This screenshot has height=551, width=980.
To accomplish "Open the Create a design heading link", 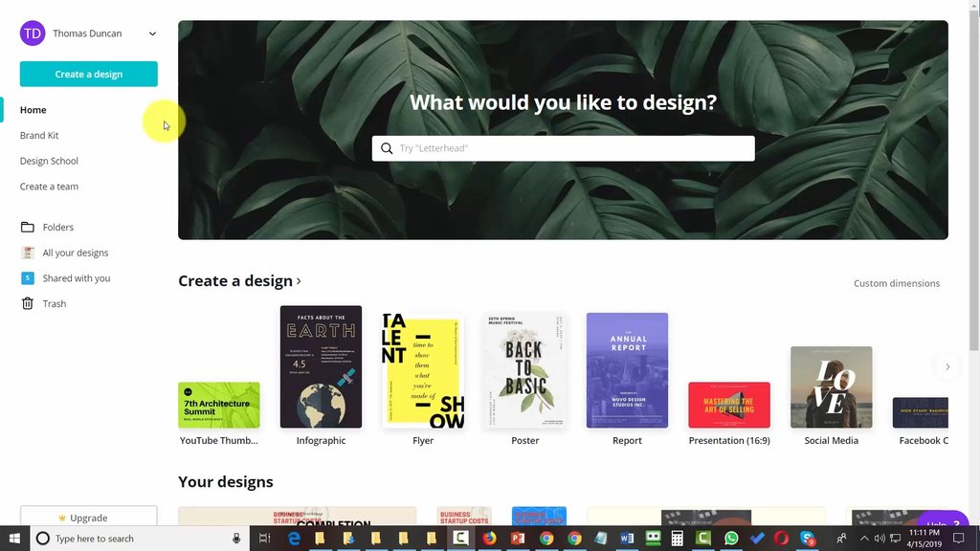I will tap(239, 281).
